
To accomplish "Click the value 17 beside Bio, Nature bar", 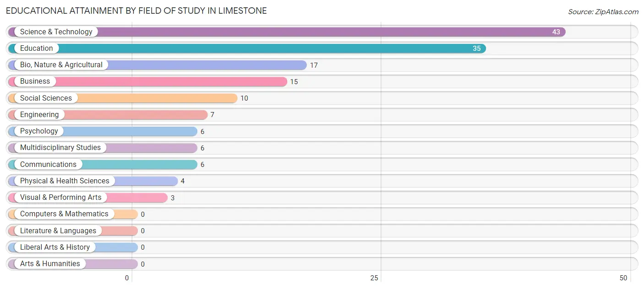I will tap(314, 65).
